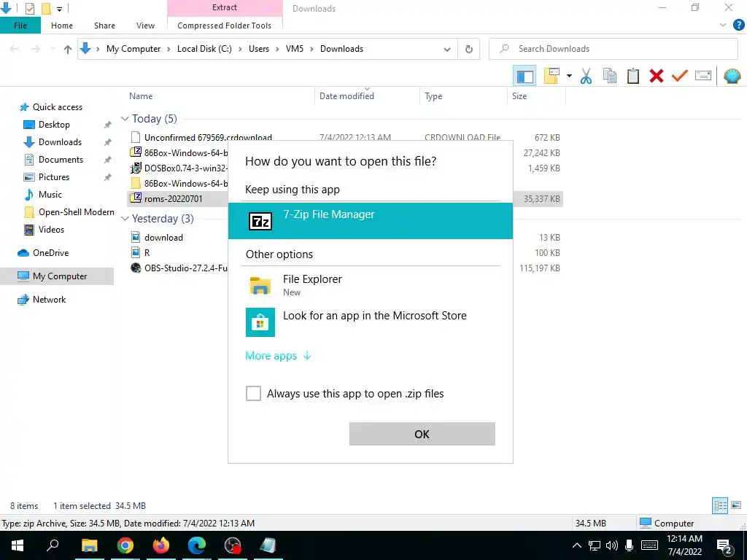This screenshot has width=747, height=560.
Task: Click the preview pane toolbar icon
Action: click(x=525, y=76)
